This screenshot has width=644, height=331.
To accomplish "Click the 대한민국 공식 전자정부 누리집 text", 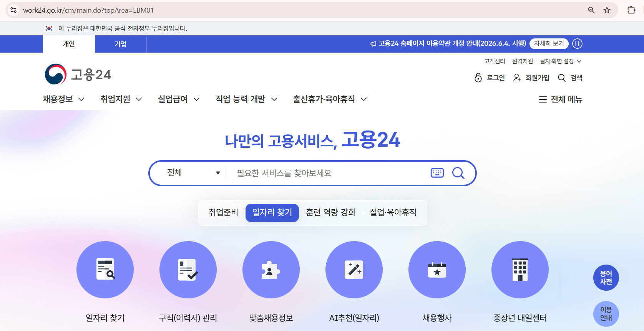I will [123, 28].
